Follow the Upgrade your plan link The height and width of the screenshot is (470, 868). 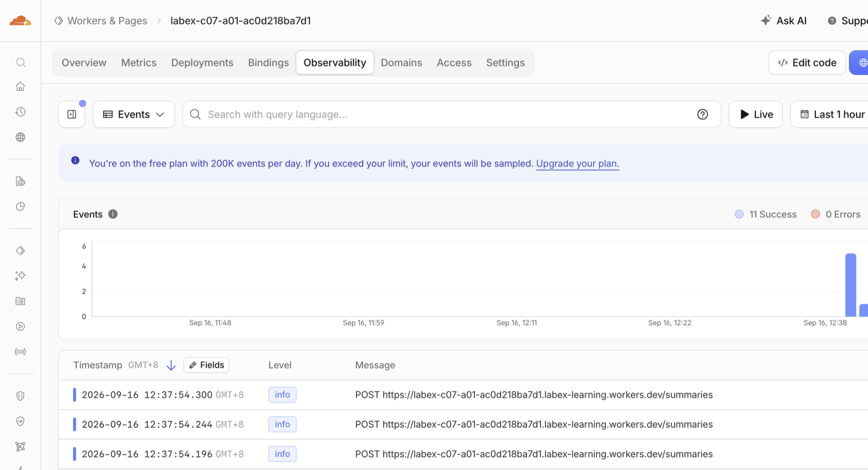coord(578,164)
